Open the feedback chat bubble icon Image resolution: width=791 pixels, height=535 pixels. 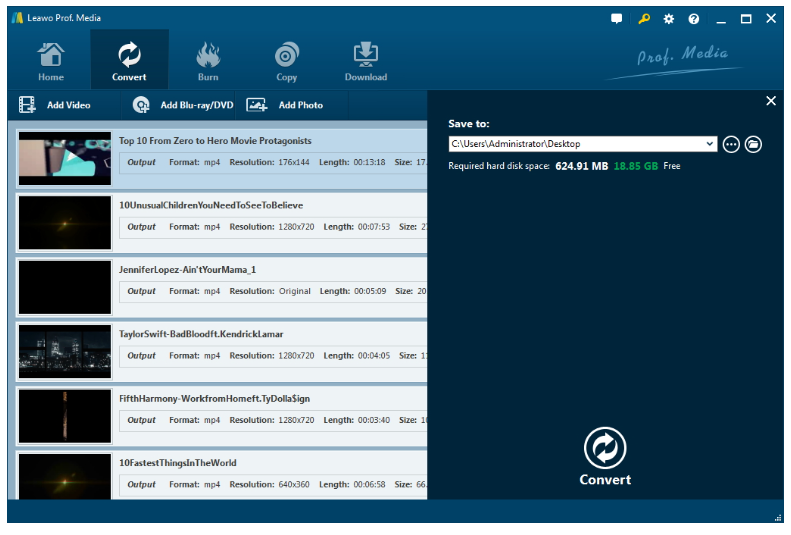pos(617,19)
